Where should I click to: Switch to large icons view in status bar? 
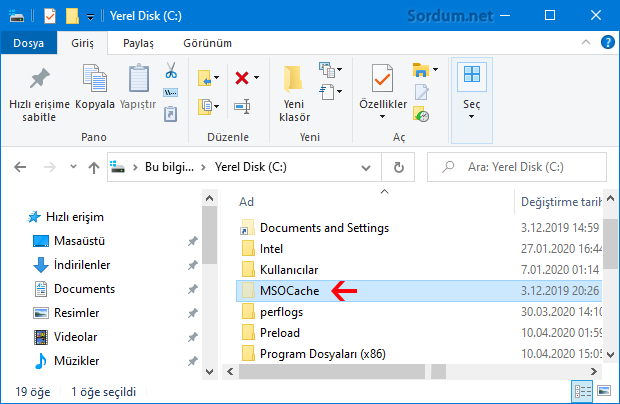point(604,391)
